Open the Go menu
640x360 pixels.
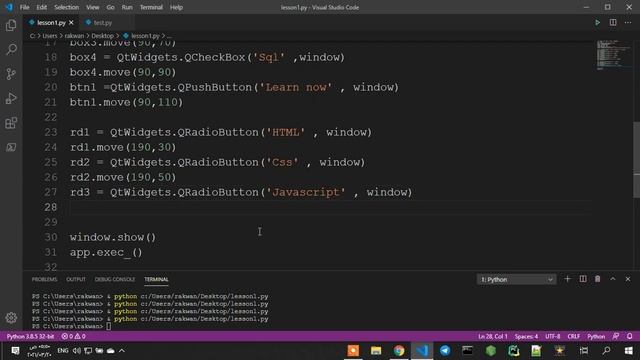coord(110,7)
